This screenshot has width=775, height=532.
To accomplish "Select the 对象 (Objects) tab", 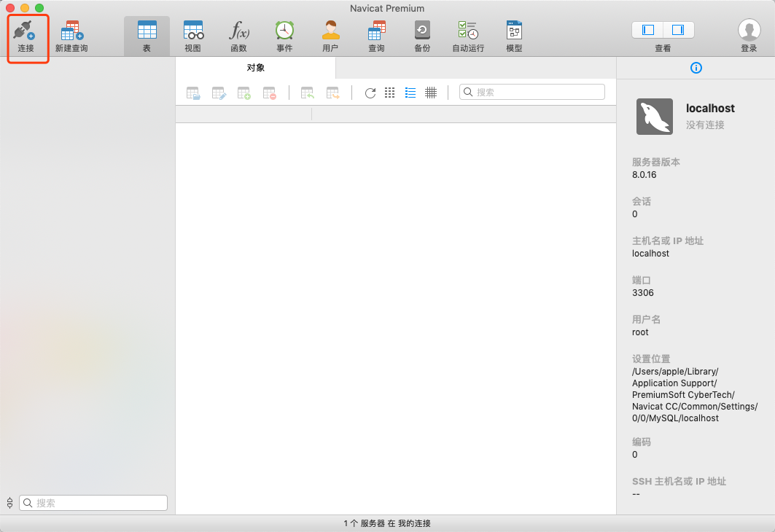I will tap(255, 68).
